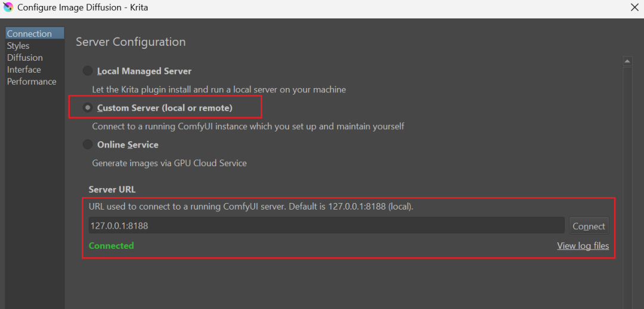The height and width of the screenshot is (309, 644).
Task: Open the Performance settings page
Action: pyautogui.click(x=32, y=81)
